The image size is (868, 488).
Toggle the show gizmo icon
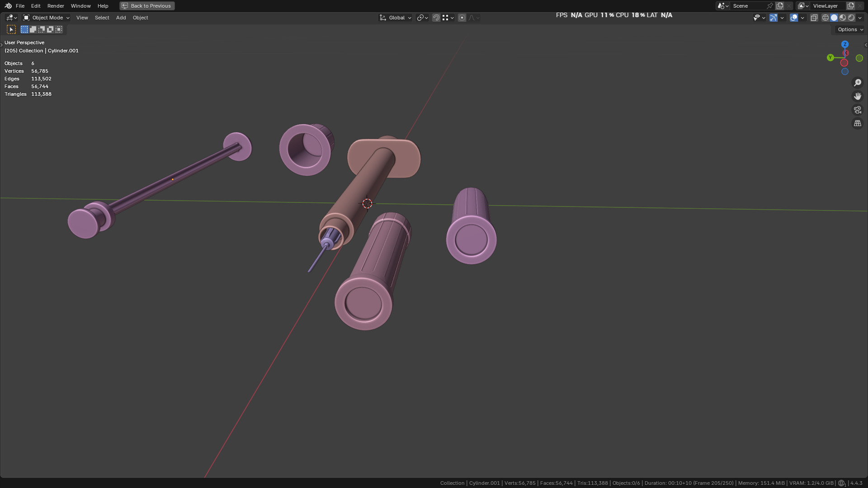click(774, 18)
